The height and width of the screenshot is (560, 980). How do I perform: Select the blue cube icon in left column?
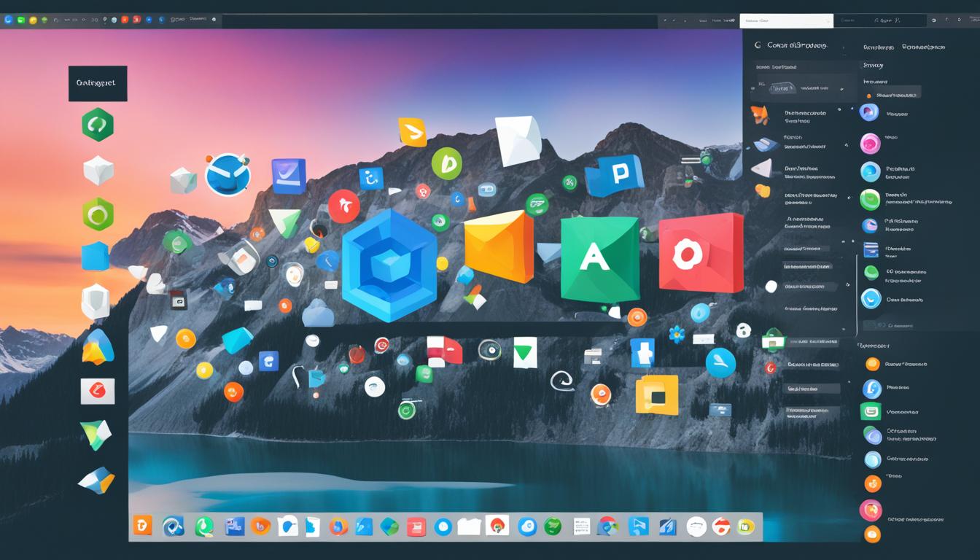coord(96,257)
